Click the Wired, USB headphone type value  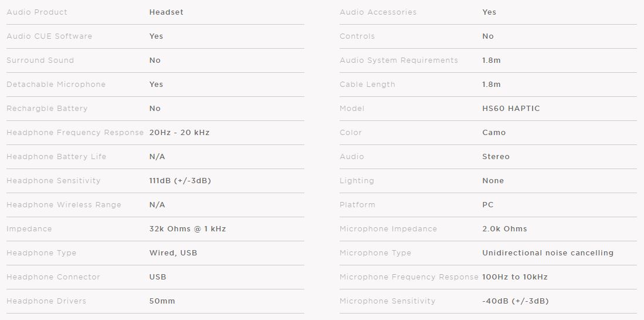pos(174,253)
